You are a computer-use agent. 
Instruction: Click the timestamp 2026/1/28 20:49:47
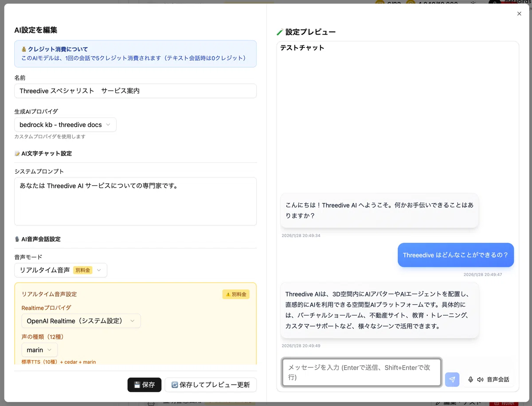coord(483,275)
